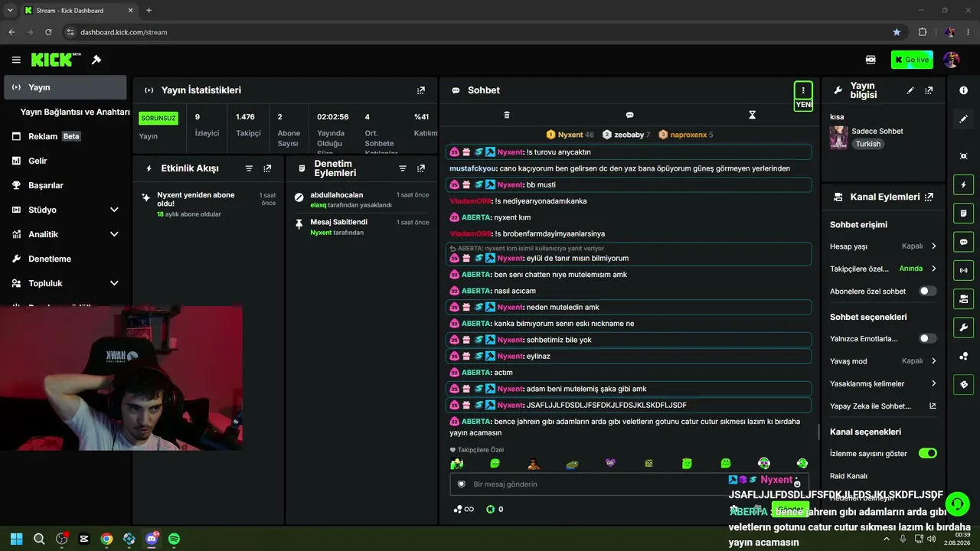Click the Go live button
980x551 pixels.
coord(912,60)
